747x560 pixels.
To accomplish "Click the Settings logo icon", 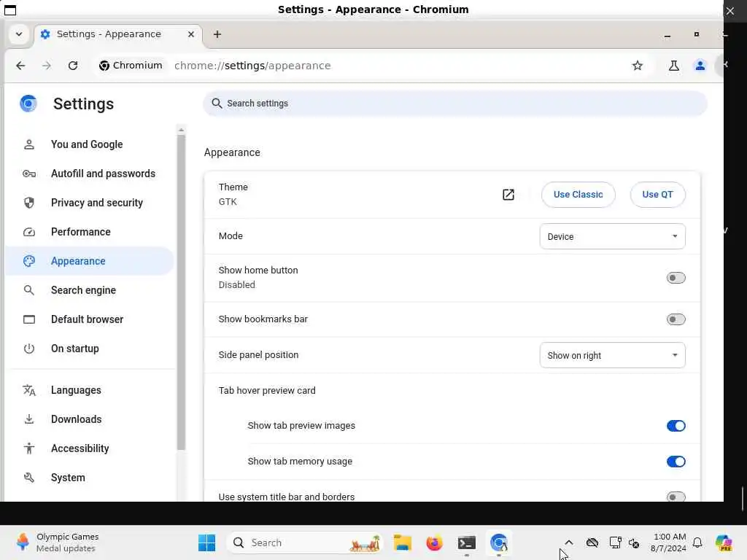I will tap(28, 104).
